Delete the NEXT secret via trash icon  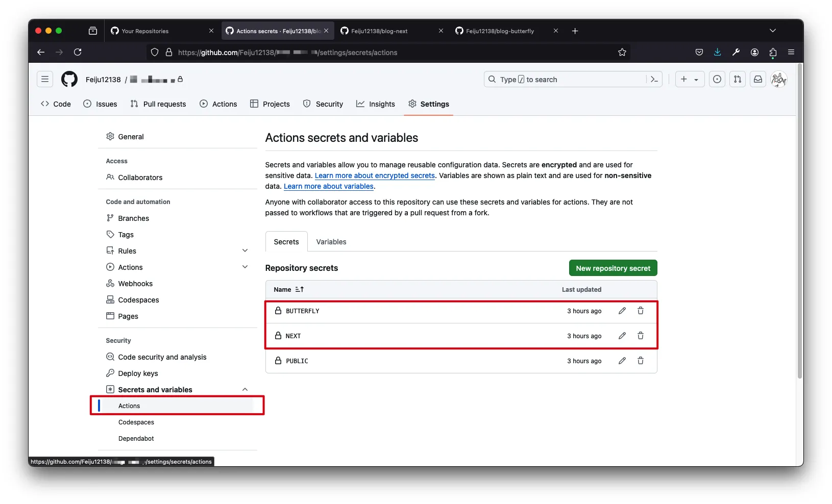(640, 336)
